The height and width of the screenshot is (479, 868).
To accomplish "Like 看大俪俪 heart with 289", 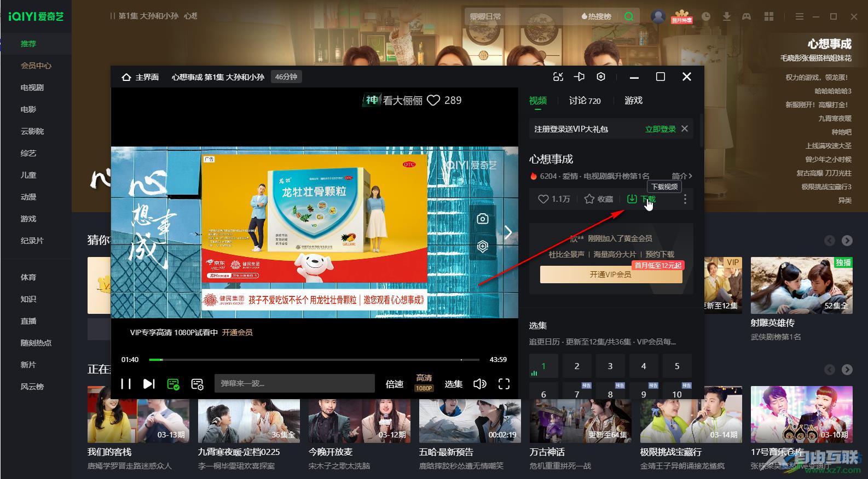I will click(x=433, y=100).
